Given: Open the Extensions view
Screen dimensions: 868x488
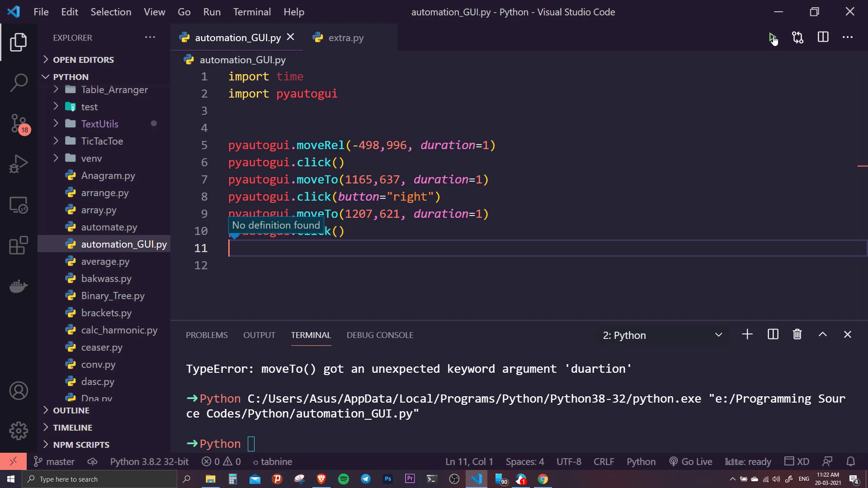Looking at the screenshot, I should click(x=18, y=245).
